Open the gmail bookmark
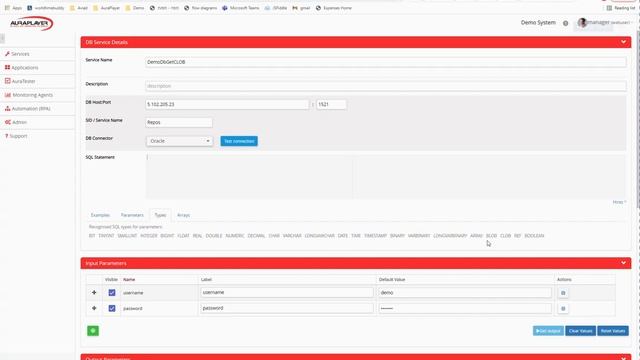640x360 pixels. (301, 8)
